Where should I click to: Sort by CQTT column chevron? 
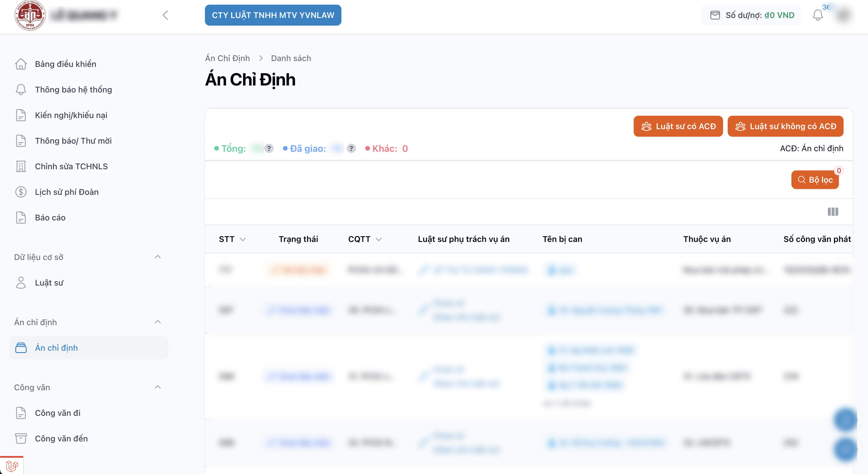[378, 239]
